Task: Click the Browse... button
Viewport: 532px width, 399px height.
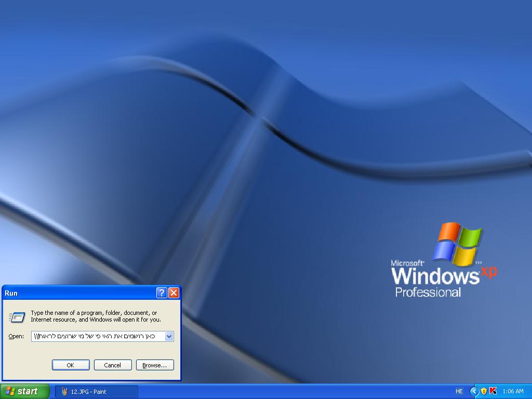Action: click(x=155, y=365)
